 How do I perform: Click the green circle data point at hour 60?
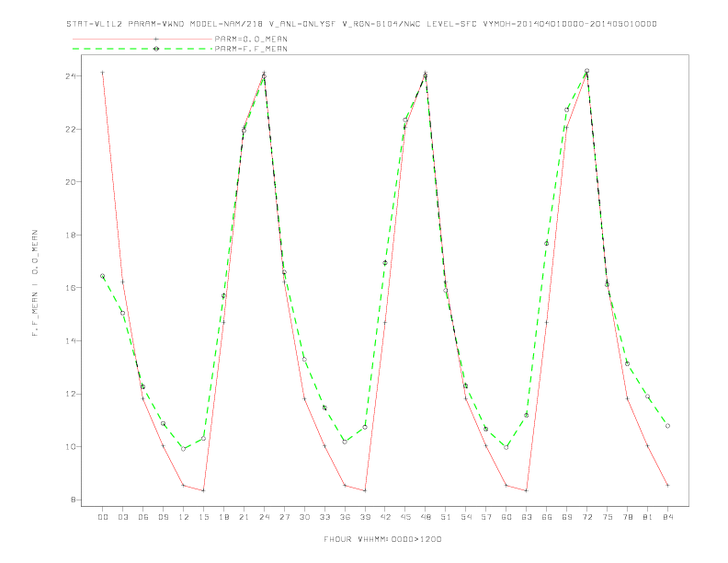(x=506, y=447)
